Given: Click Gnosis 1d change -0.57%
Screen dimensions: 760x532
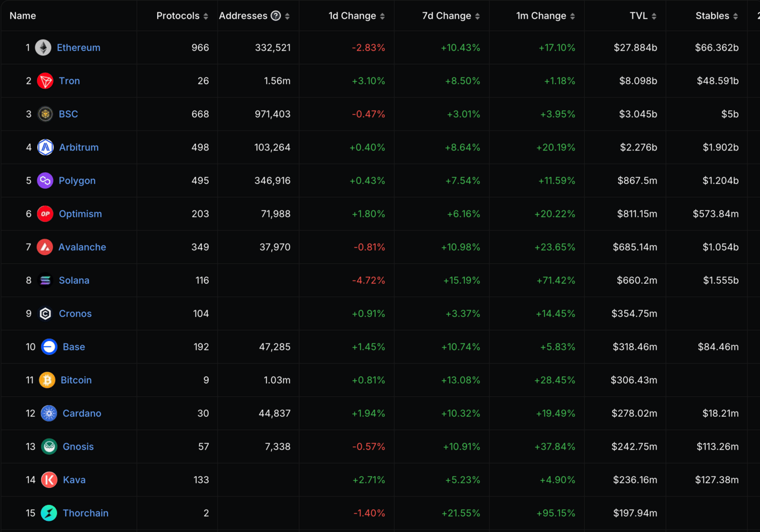Looking at the screenshot, I should (x=369, y=447).
